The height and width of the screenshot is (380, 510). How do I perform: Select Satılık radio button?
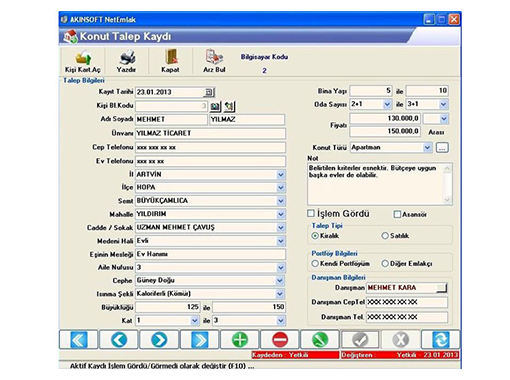coord(385,236)
